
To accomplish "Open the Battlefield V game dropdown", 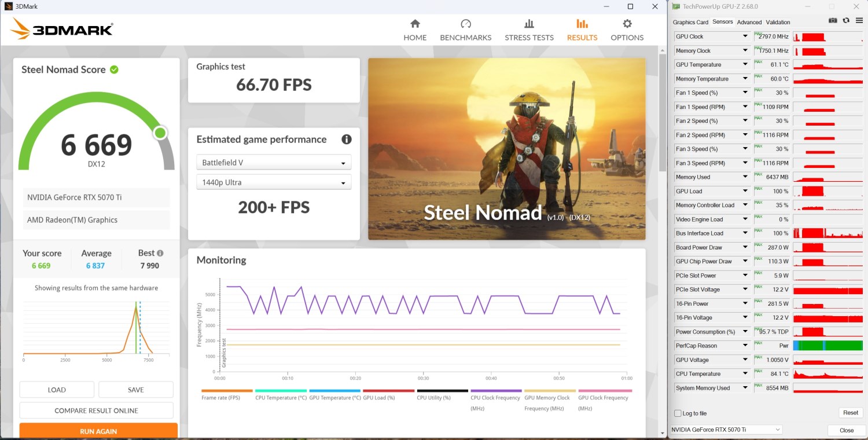I will pos(274,163).
